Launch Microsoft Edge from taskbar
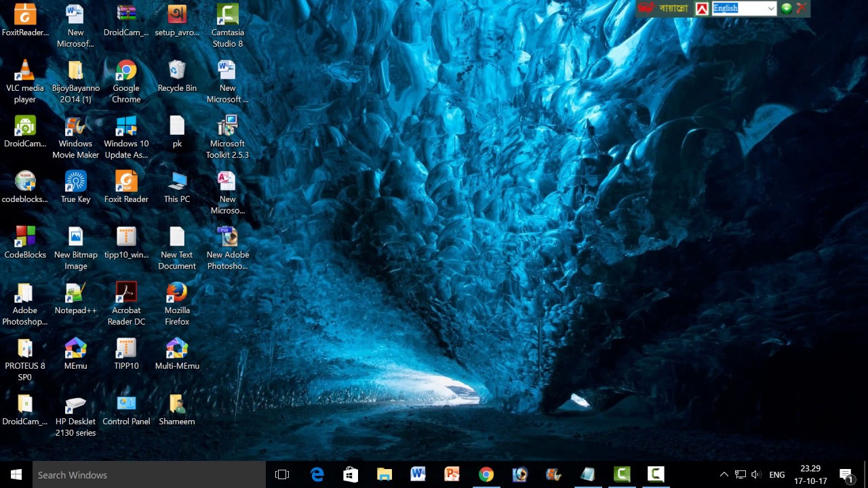Viewport: 868px width, 488px height. click(317, 474)
